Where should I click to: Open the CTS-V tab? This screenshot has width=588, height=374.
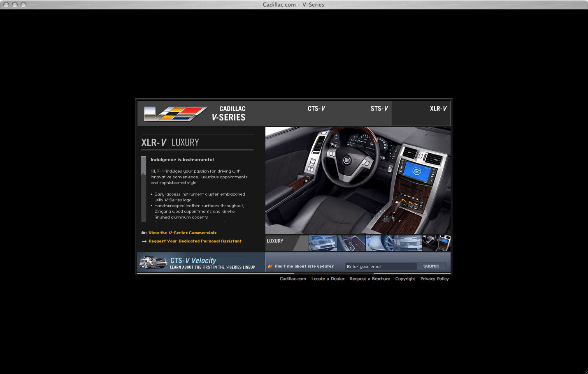pyautogui.click(x=316, y=109)
